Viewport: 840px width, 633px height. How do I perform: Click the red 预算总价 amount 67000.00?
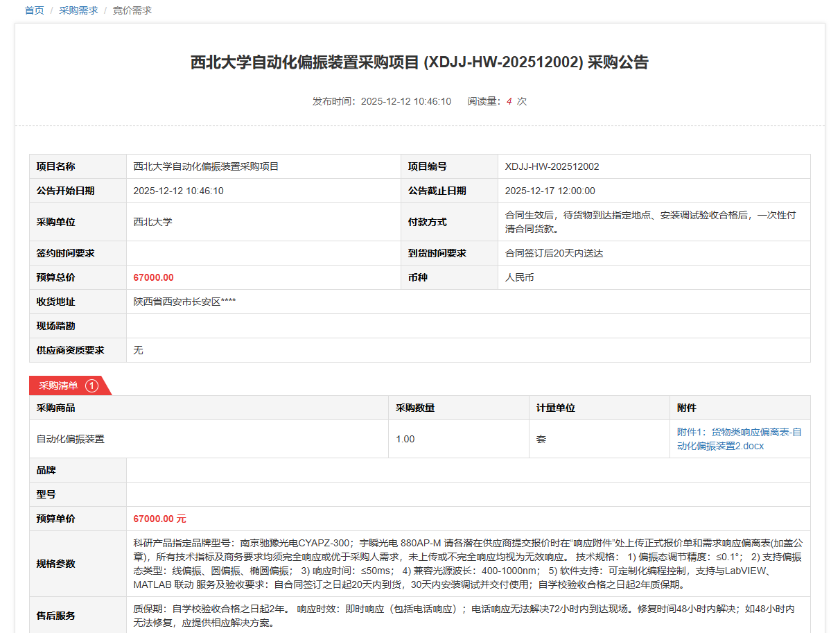(153, 277)
